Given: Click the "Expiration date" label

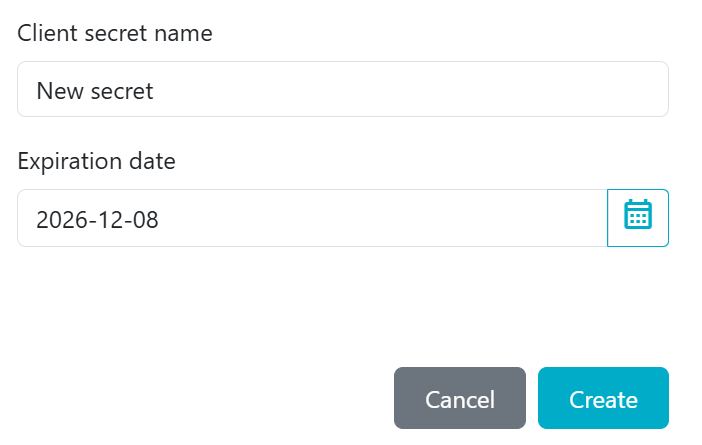Looking at the screenshot, I should (x=97, y=161).
